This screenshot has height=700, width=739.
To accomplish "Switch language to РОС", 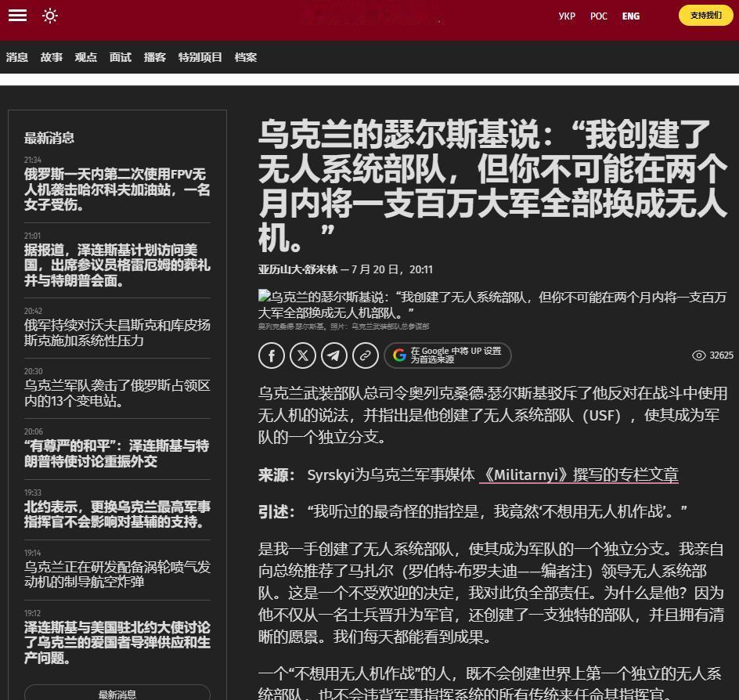I will (x=599, y=16).
